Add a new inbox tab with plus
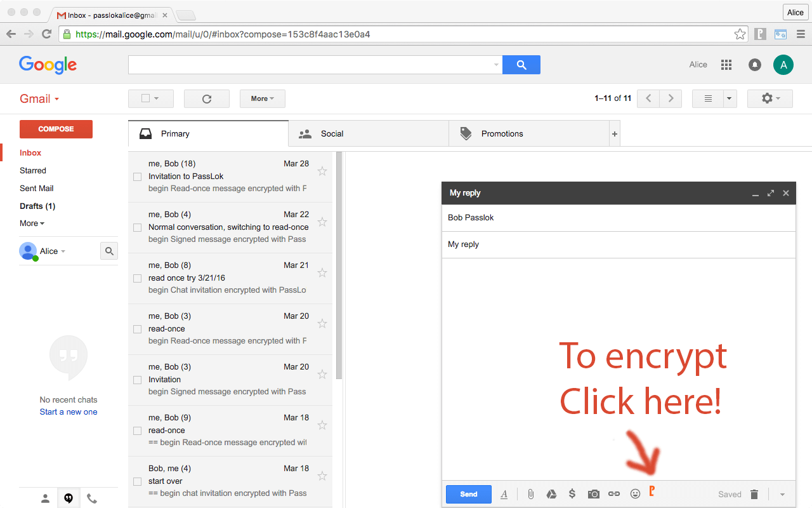812x508 pixels. (614, 134)
